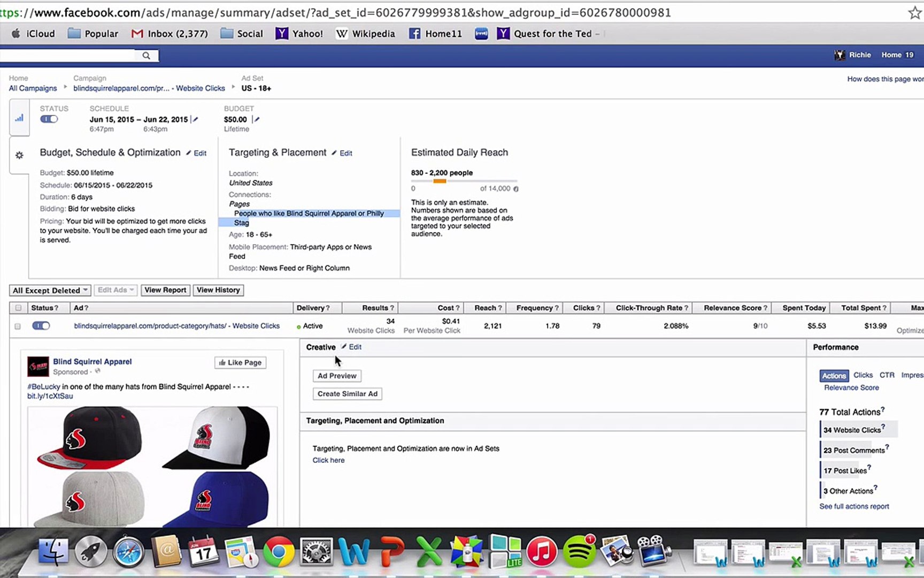Open Google Chrome from the Dock
The height and width of the screenshot is (578, 924).
click(279, 551)
